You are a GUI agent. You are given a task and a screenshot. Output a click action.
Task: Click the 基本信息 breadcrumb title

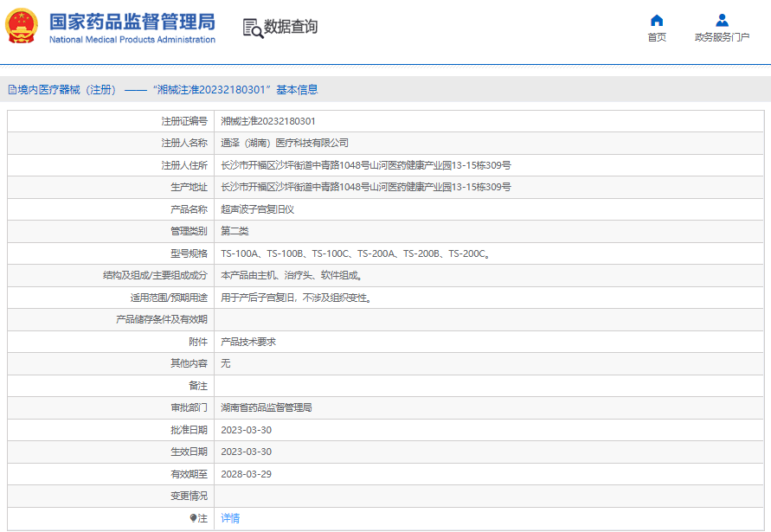pos(297,90)
